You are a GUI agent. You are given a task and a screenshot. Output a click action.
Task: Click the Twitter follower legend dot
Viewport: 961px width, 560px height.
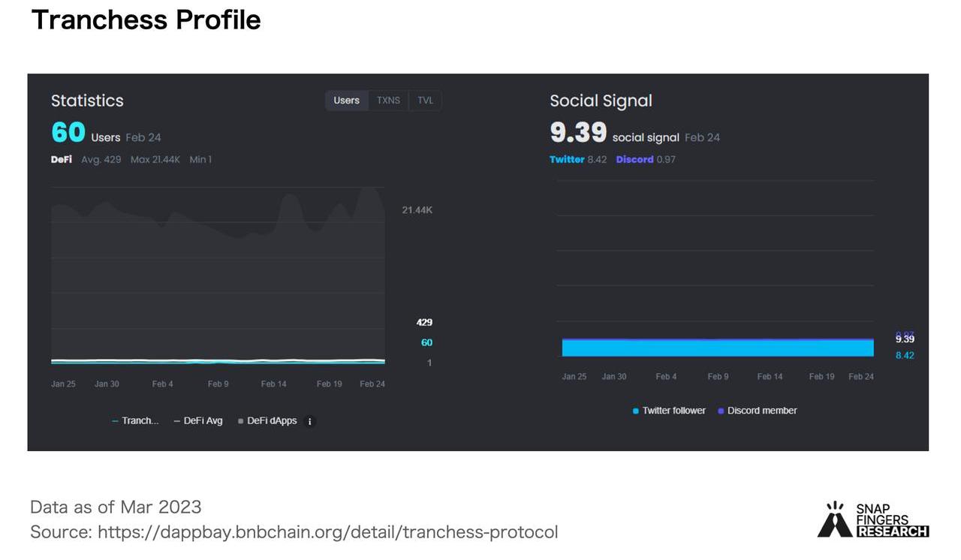coord(636,411)
